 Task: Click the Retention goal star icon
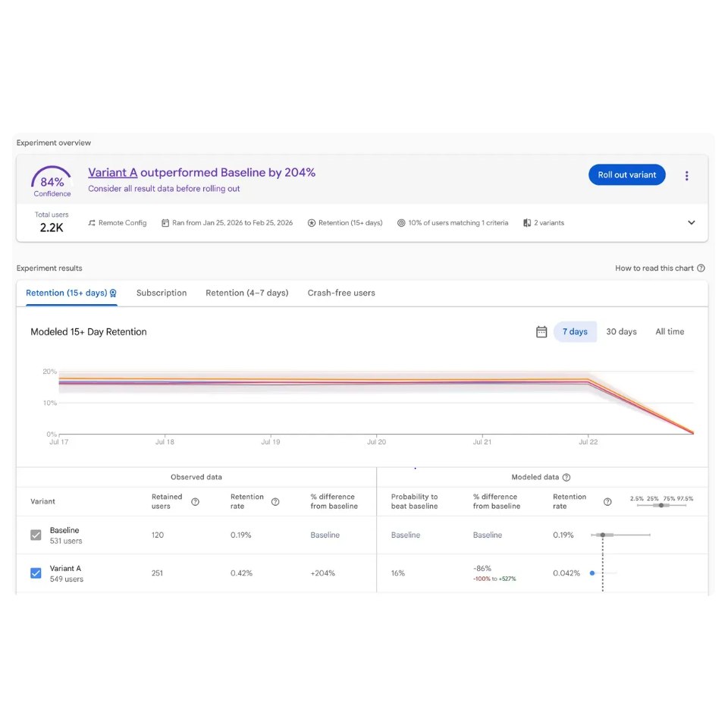coord(312,223)
